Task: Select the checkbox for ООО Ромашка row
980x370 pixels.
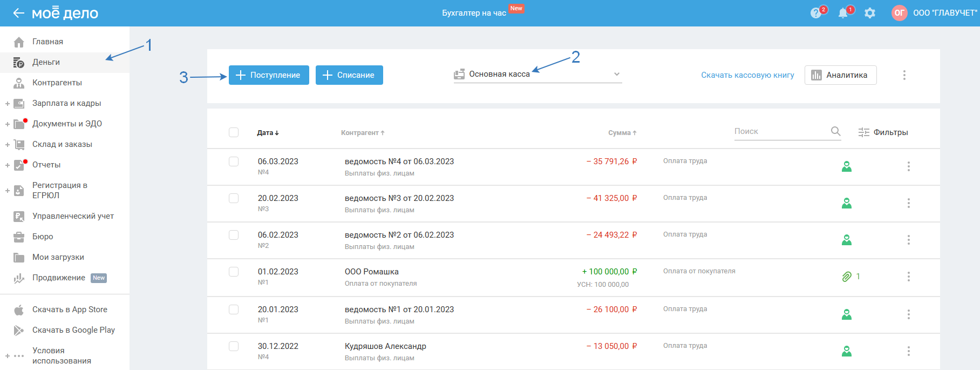Action: (234, 272)
